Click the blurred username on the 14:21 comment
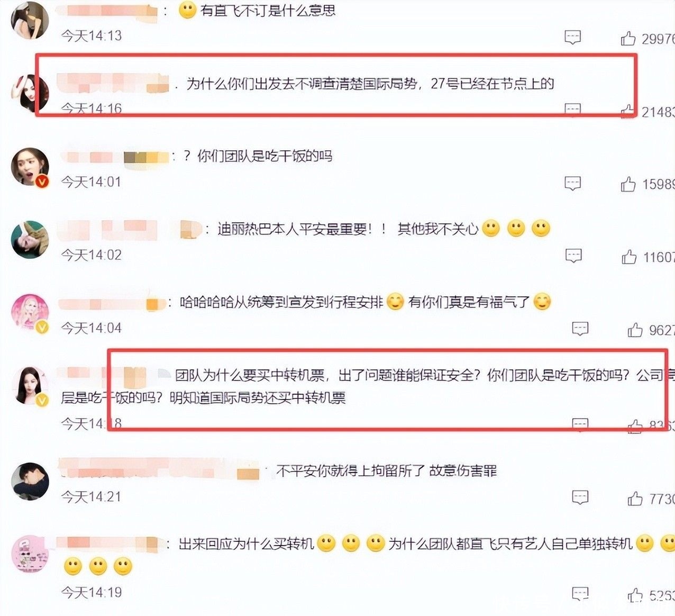 coord(159,470)
